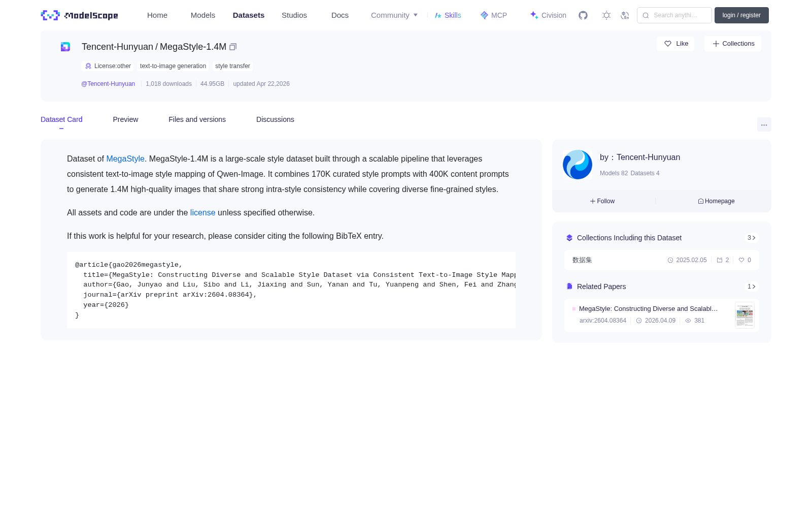Viewport: 812px width, 508px height.
Task: Follow Tencent-Hunyuan
Action: [x=602, y=201]
